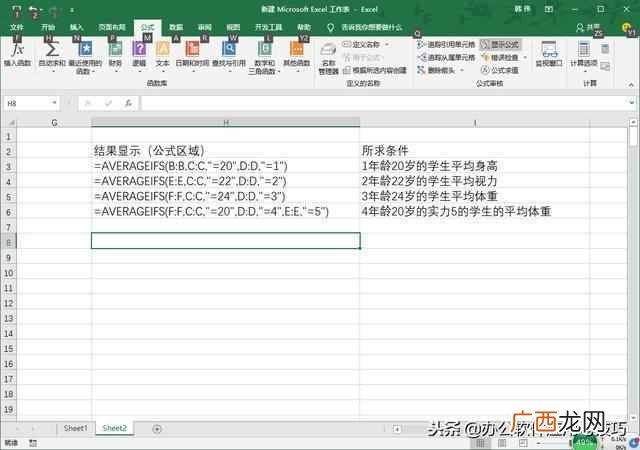Click the Select All corner triangle

[10, 123]
